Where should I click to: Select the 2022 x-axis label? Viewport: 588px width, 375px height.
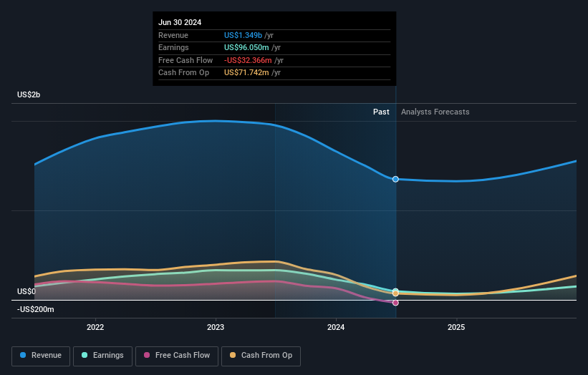pyautogui.click(x=95, y=327)
